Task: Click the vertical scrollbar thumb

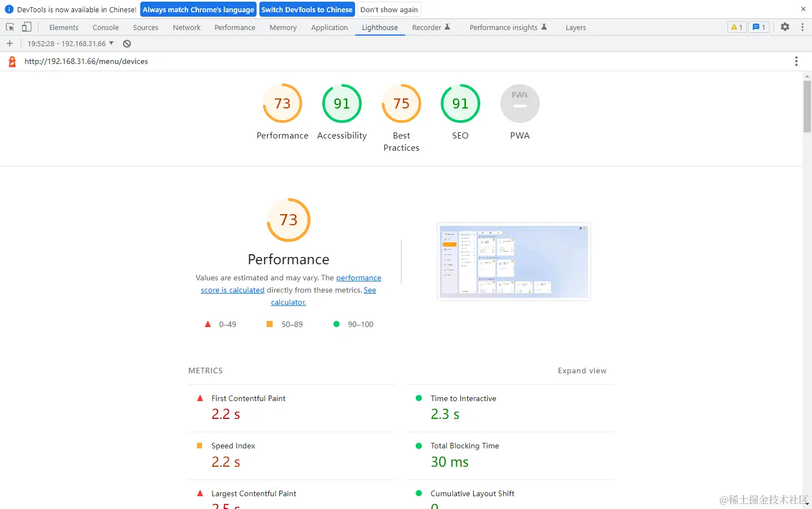Action: (807, 106)
